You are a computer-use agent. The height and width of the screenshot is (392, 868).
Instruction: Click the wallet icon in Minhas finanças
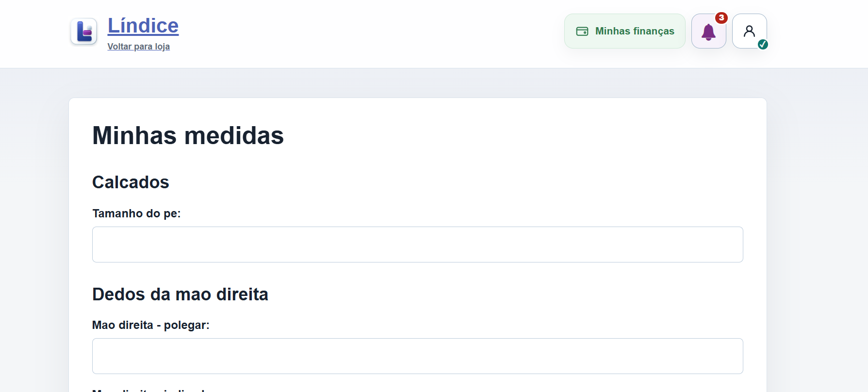click(x=582, y=31)
